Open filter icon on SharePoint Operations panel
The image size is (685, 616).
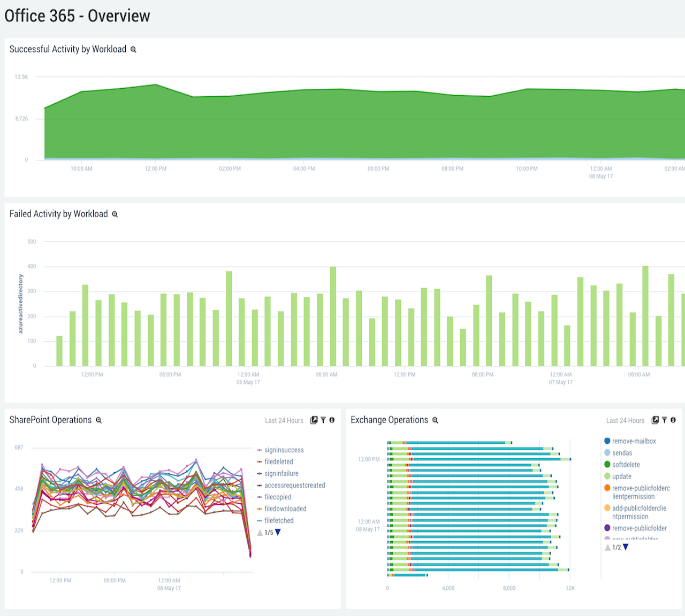tap(323, 420)
